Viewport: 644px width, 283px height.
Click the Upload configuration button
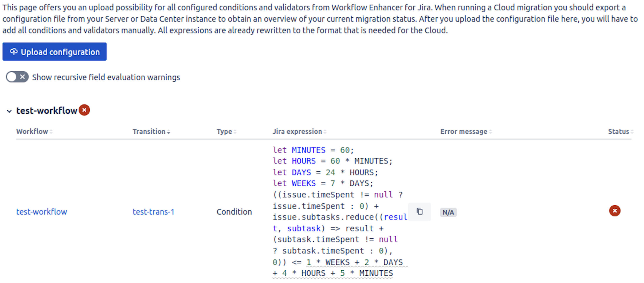coord(54,52)
